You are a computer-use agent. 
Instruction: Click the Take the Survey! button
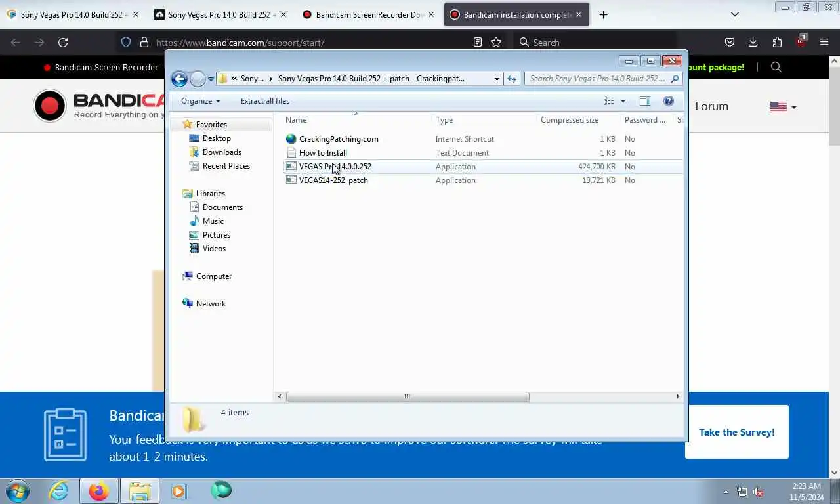pyautogui.click(x=736, y=432)
